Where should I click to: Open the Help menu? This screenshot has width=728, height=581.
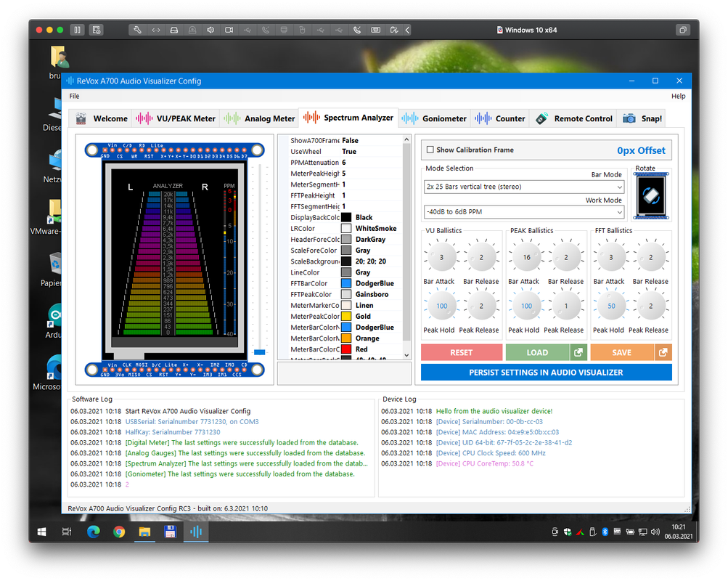[678, 96]
